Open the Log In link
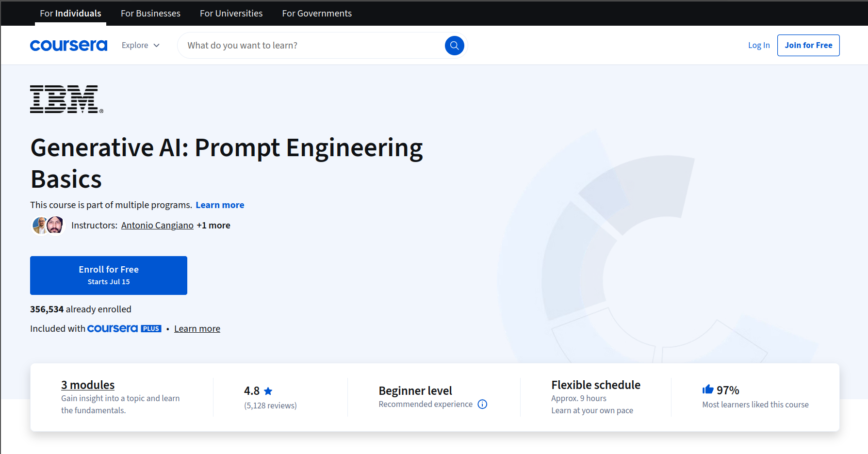Viewport: 868px width, 454px height. coord(758,46)
